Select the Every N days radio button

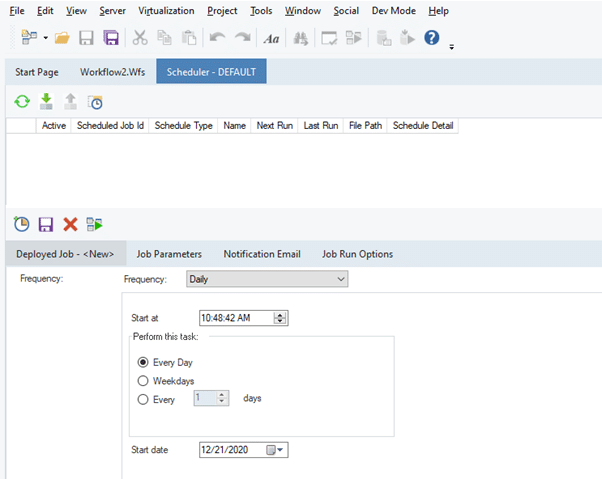143,399
